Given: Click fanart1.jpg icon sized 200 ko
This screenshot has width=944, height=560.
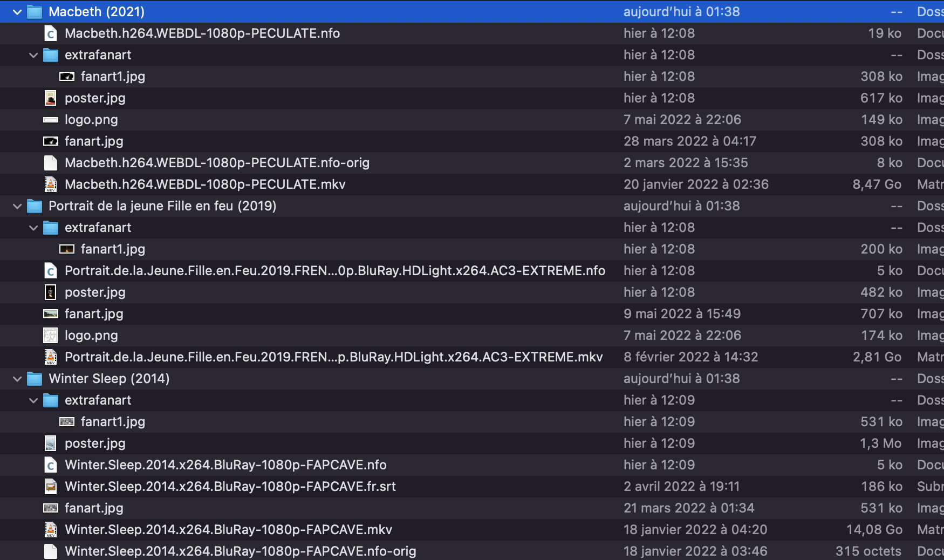Looking at the screenshot, I should pyautogui.click(x=67, y=249).
